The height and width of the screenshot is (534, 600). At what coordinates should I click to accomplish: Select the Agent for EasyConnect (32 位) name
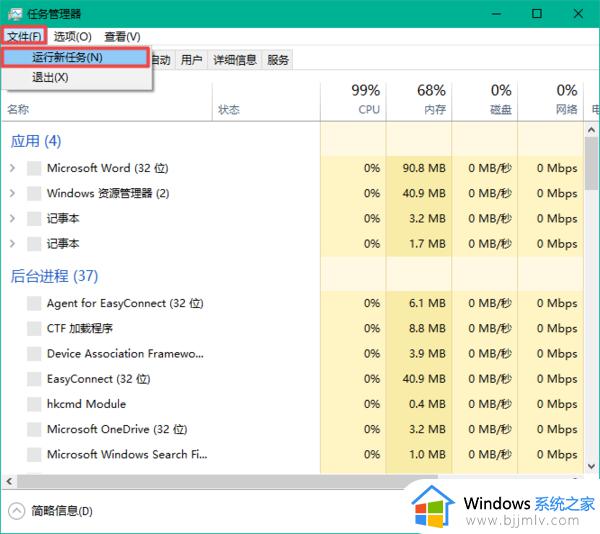click(x=125, y=303)
